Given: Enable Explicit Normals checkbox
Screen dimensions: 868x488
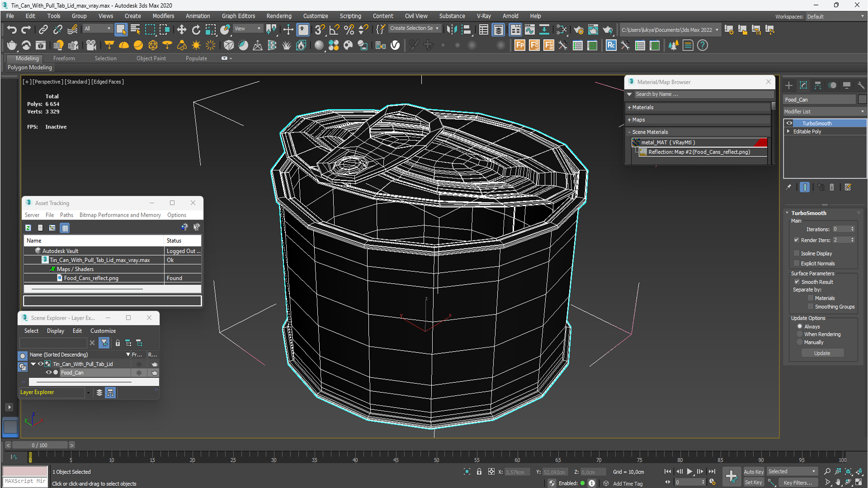Looking at the screenshot, I should coord(797,263).
